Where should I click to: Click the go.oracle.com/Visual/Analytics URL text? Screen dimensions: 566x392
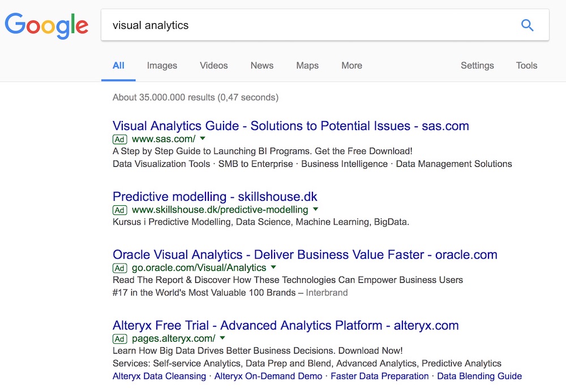[199, 268]
